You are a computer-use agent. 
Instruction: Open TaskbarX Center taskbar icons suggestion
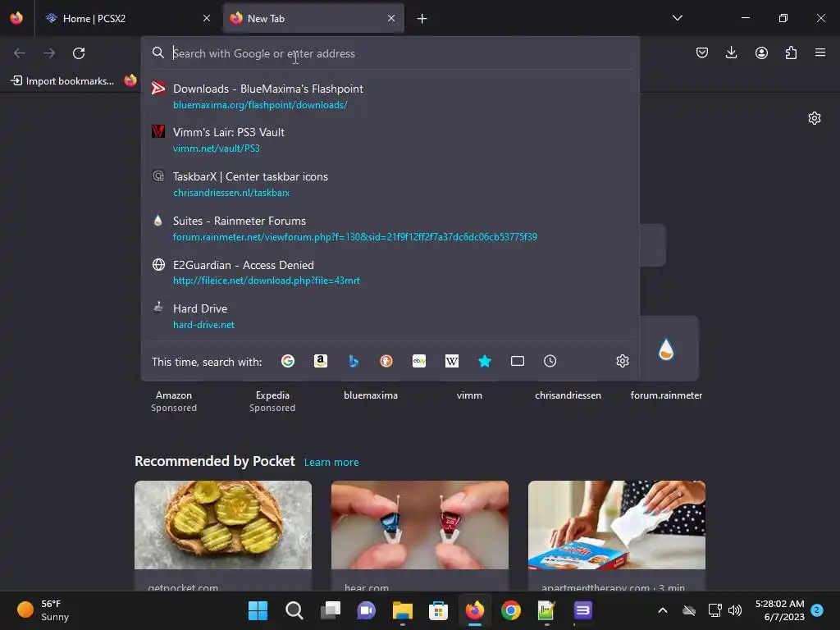click(390, 184)
